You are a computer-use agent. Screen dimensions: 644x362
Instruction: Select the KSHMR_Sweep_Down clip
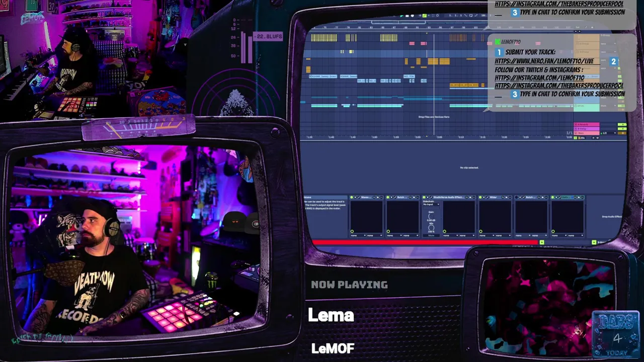324,76
